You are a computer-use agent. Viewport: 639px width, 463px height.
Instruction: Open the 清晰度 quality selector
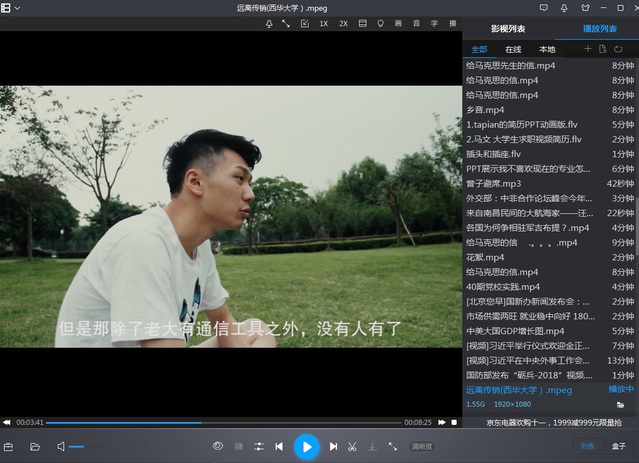click(x=422, y=446)
